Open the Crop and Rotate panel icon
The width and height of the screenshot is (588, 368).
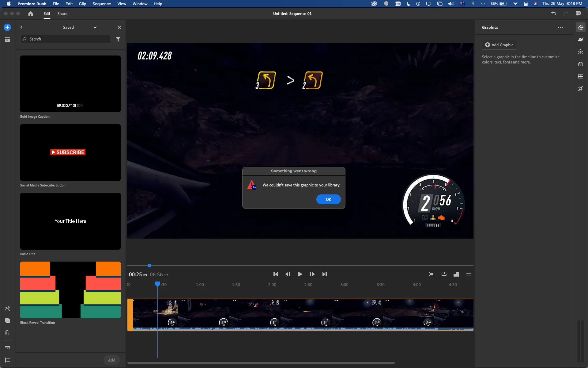pos(581,89)
